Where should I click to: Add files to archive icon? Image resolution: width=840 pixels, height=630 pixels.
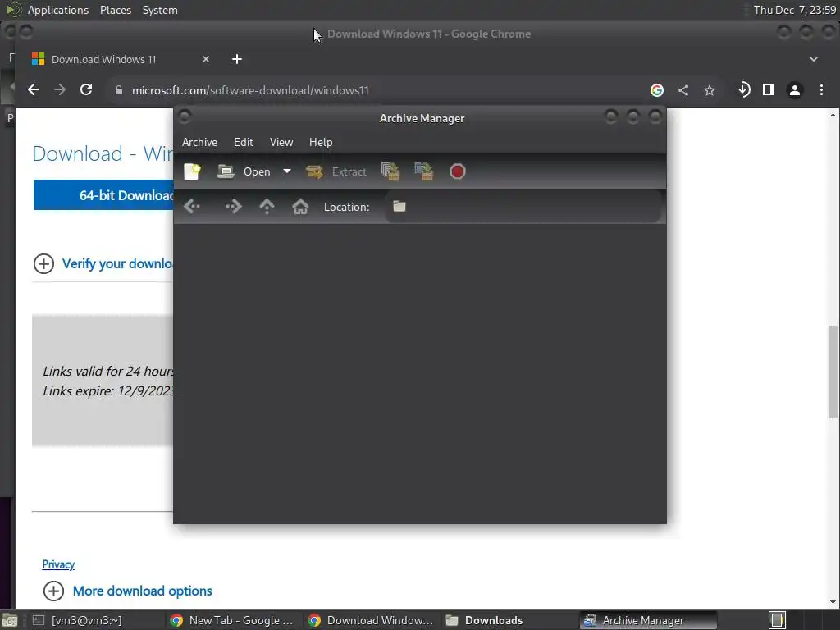[x=390, y=171]
